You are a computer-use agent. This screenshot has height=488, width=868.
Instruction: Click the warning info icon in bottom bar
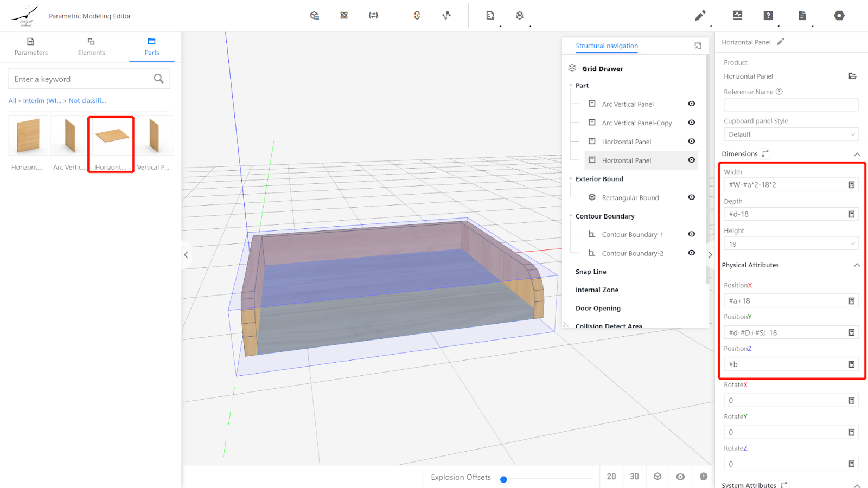click(704, 477)
